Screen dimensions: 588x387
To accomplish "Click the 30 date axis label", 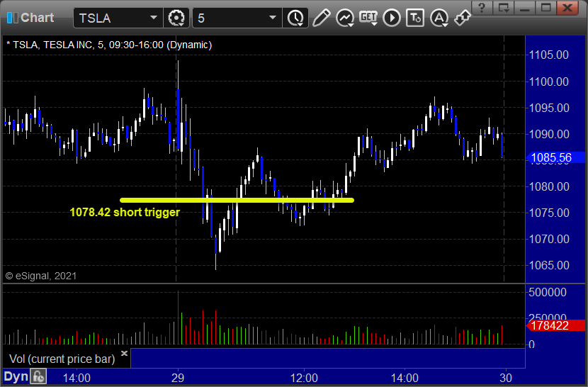I will pyautogui.click(x=506, y=378).
